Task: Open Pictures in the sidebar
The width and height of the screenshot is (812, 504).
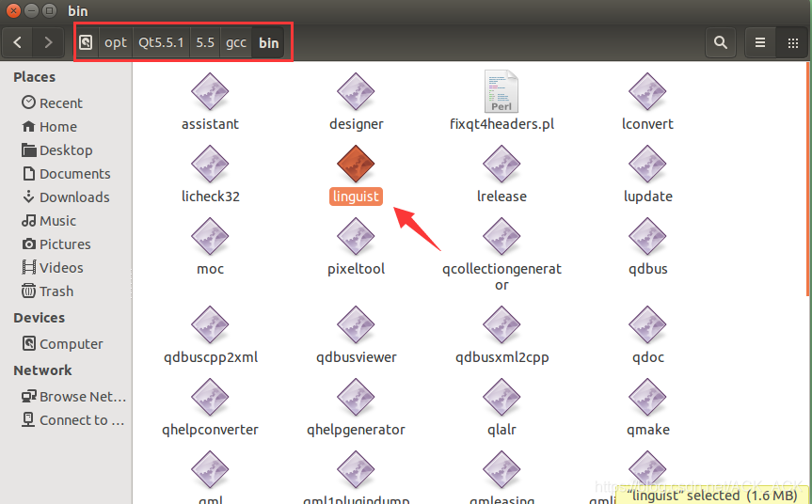Action: [x=56, y=244]
